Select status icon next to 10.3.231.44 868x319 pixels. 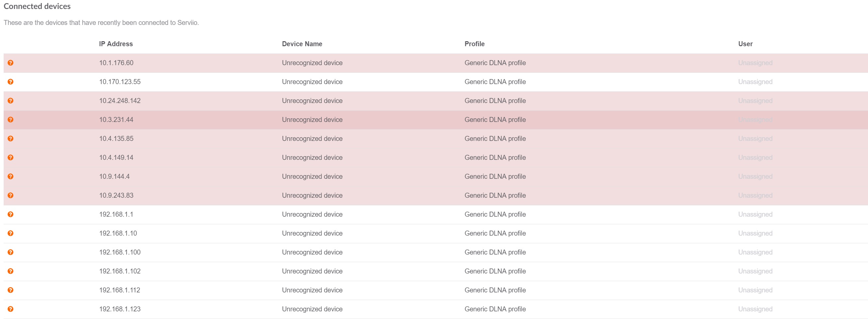point(10,120)
